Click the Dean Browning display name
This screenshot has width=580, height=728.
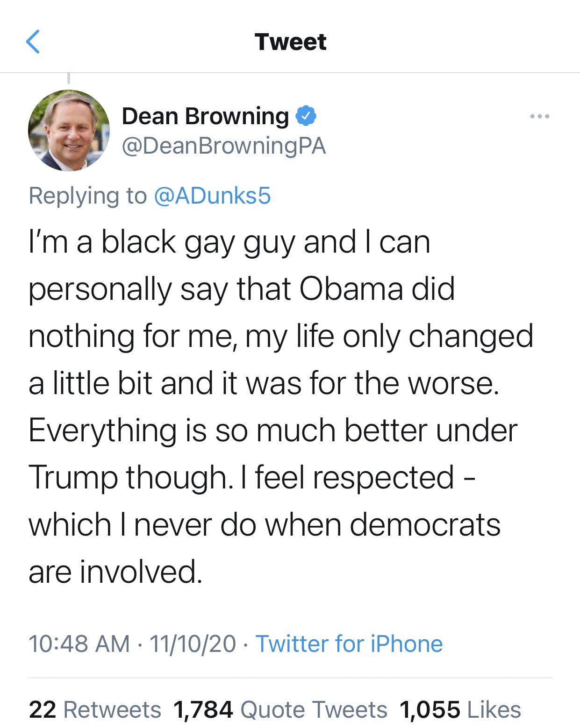coord(205,116)
